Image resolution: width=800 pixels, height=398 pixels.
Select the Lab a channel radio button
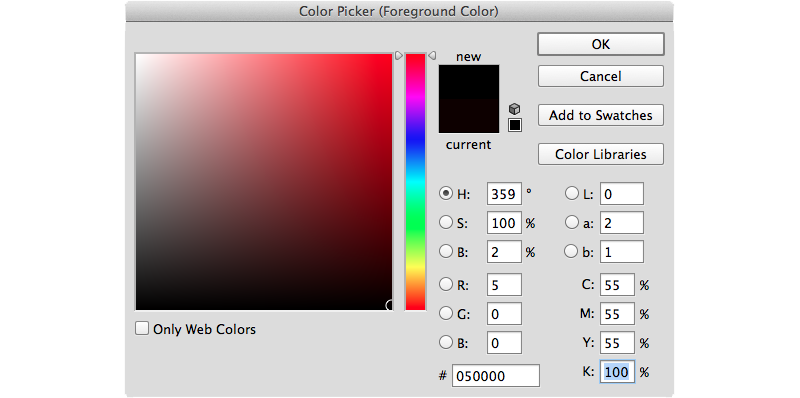pos(571,222)
